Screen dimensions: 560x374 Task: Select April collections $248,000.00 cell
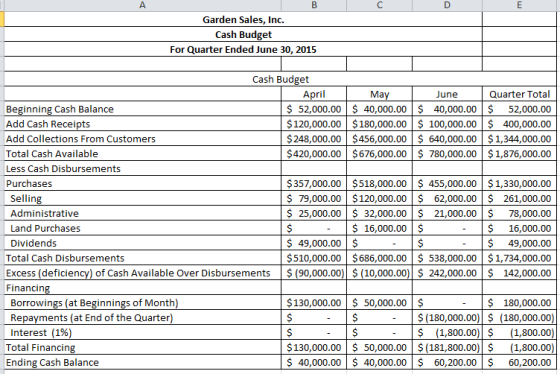pos(314,139)
